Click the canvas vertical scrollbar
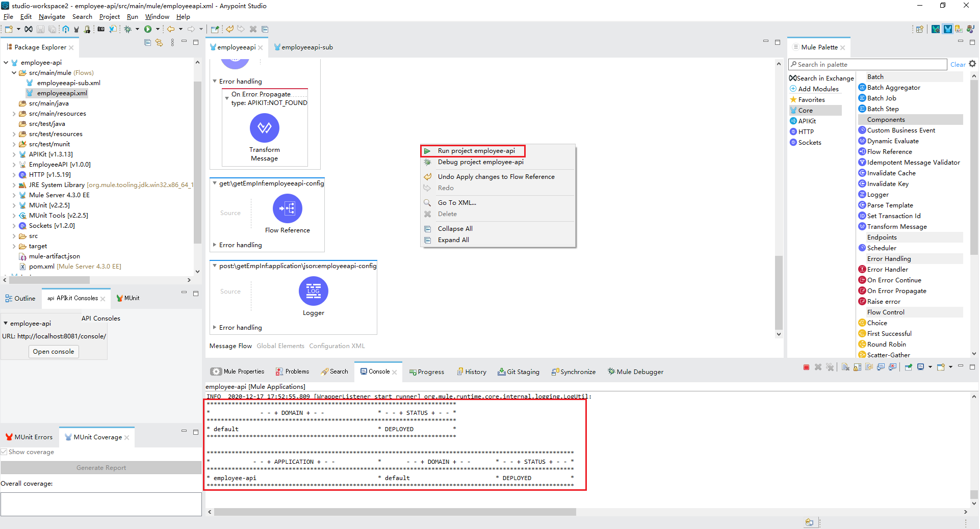Image resolution: width=980 pixels, height=529 pixels. (779, 293)
